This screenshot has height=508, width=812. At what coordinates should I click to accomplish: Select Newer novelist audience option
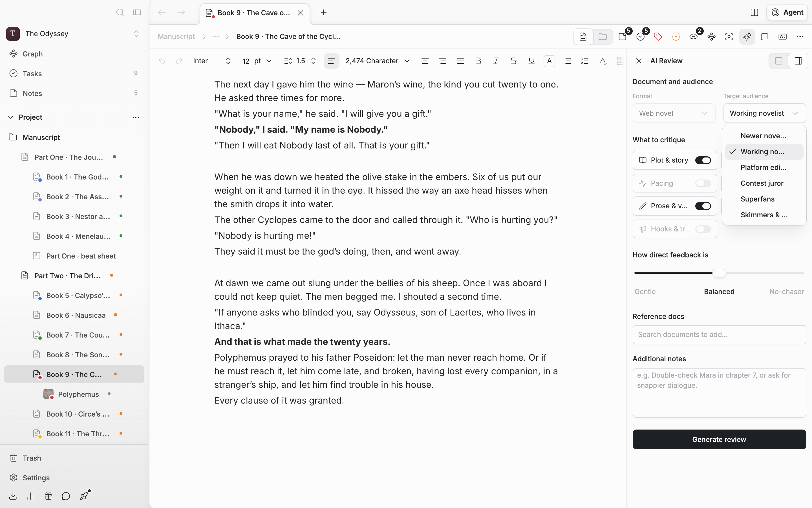(764, 136)
